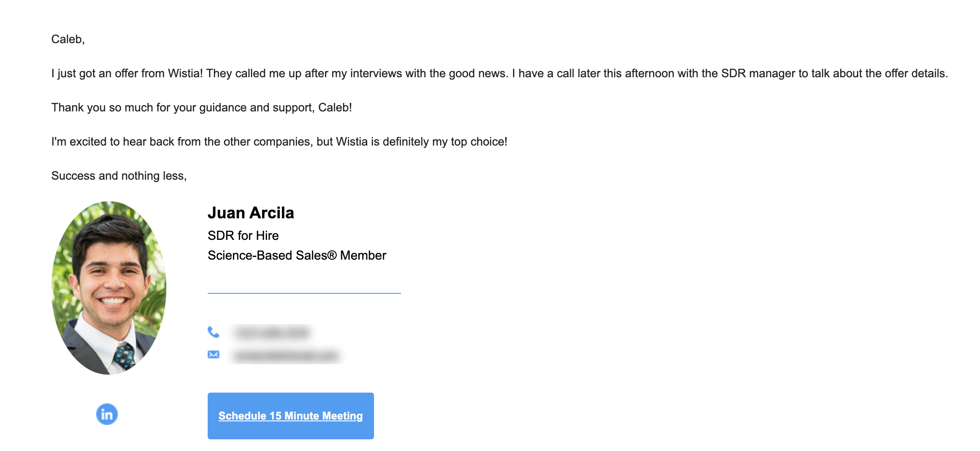Click the line "Thank you so much for your guidance"
Image resolution: width=980 pixels, height=451 pixels.
(201, 107)
